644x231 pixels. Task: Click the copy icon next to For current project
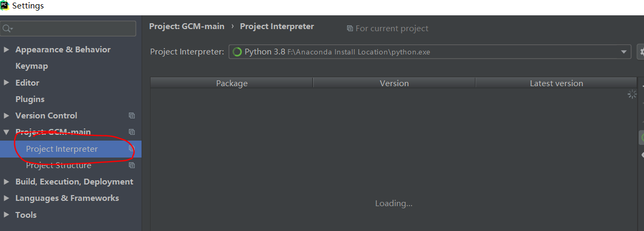pyautogui.click(x=350, y=29)
